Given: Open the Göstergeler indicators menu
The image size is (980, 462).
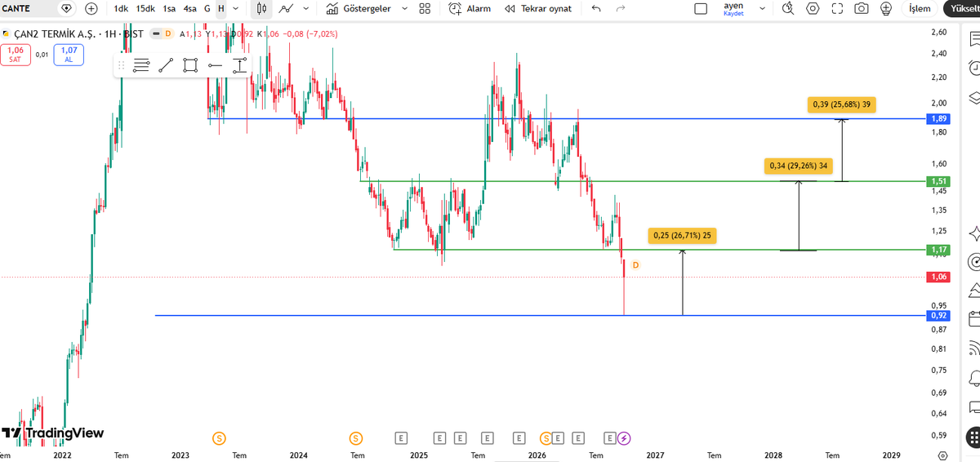Looking at the screenshot, I should pos(358,8).
